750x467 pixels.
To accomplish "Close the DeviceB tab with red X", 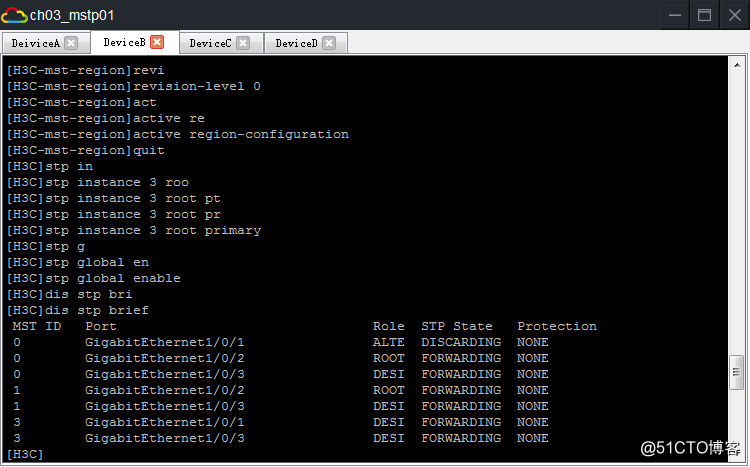I will (x=157, y=42).
